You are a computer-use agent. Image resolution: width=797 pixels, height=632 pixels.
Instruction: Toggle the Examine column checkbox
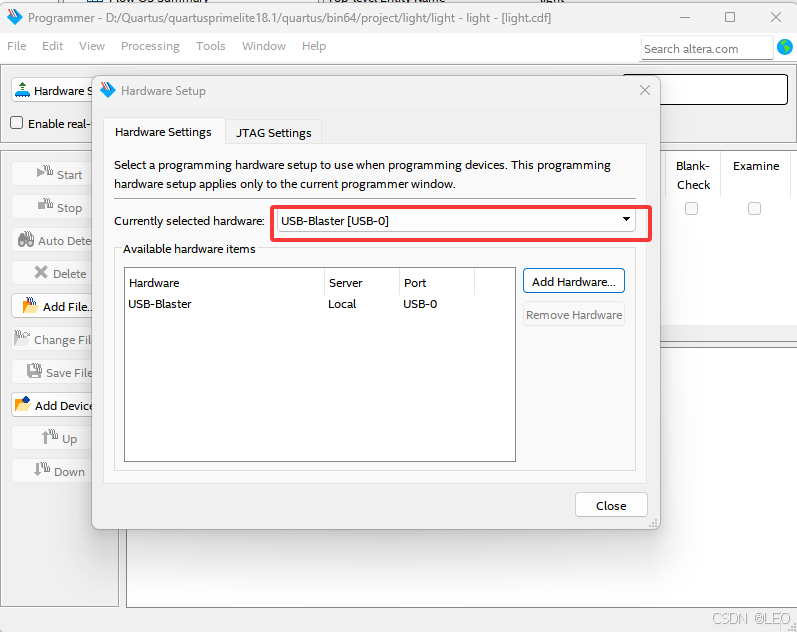point(754,208)
